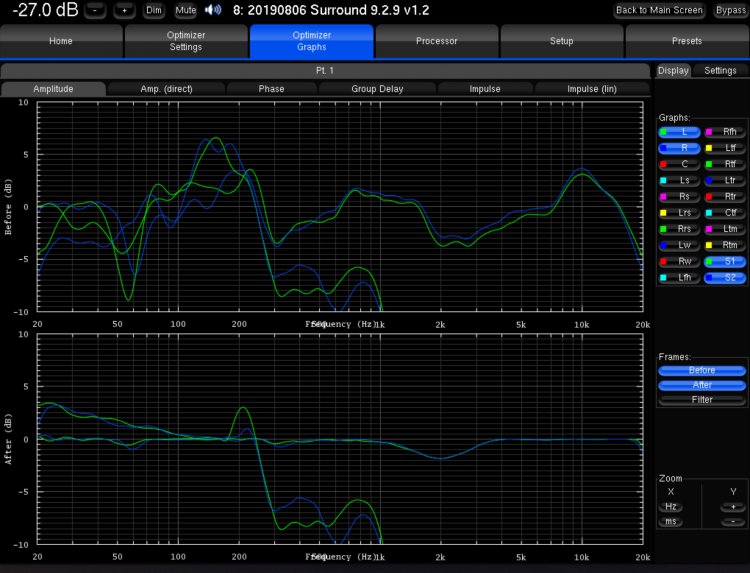Viewport: 750px width, 573px height.
Task: Toggle the Rrs channel graph
Action: click(679, 229)
